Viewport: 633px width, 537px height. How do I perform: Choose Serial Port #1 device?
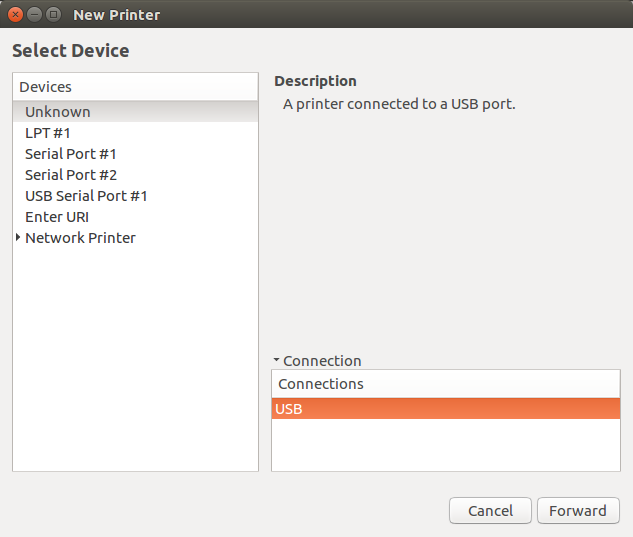tap(71, 154)
